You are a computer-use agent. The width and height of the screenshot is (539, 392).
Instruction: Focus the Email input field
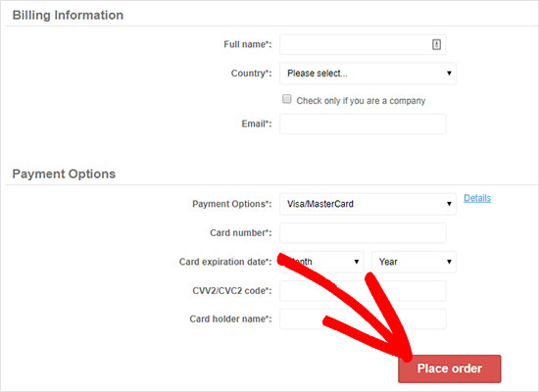pyautogui.click(x=363, y=123)
